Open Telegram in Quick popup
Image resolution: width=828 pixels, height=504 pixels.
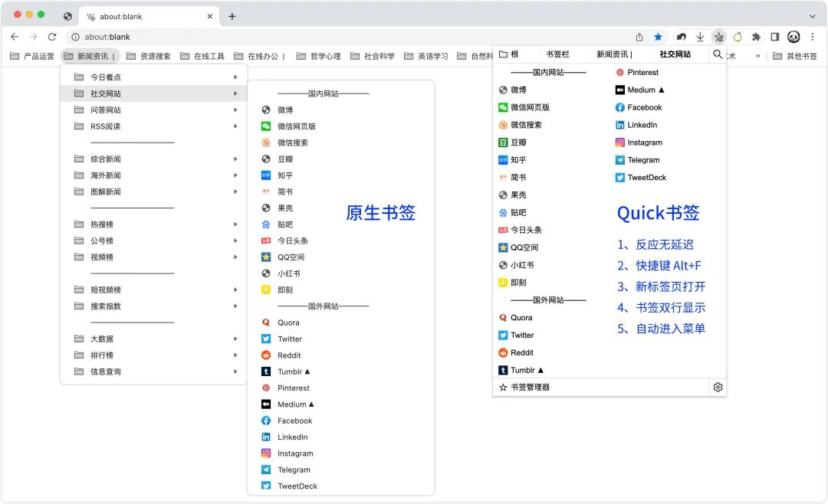637,160
